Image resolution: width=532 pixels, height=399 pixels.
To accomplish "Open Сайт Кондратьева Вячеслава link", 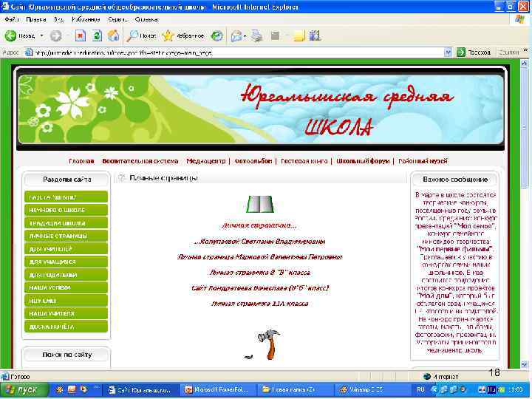I will point(260,288).
